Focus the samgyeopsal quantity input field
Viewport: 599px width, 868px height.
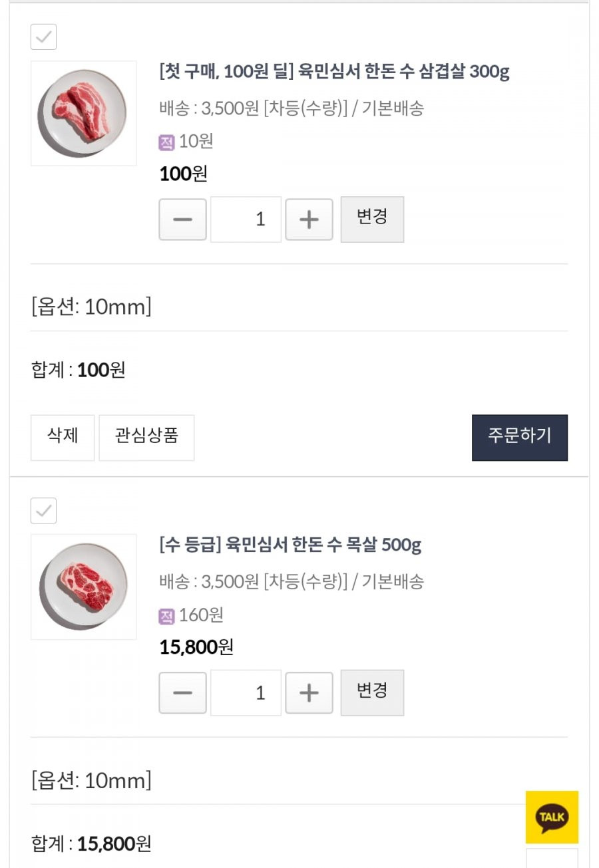(246, 219)
